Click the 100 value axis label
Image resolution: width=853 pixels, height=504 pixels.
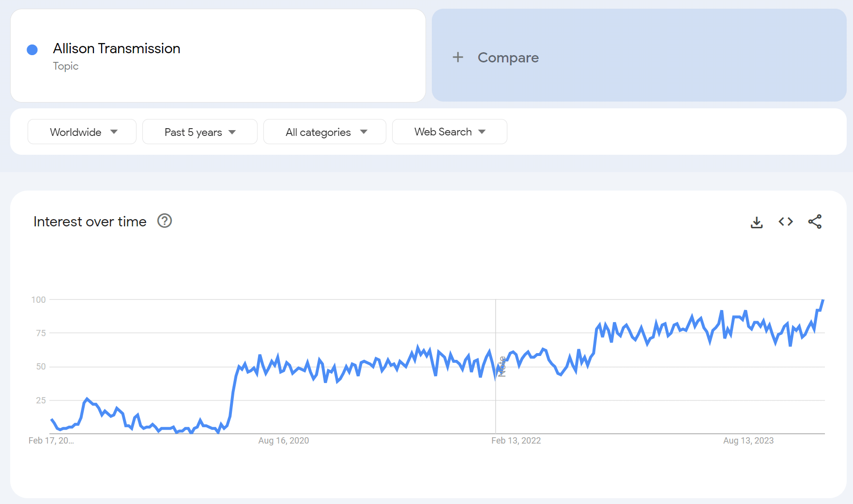(x=39, y=300)
